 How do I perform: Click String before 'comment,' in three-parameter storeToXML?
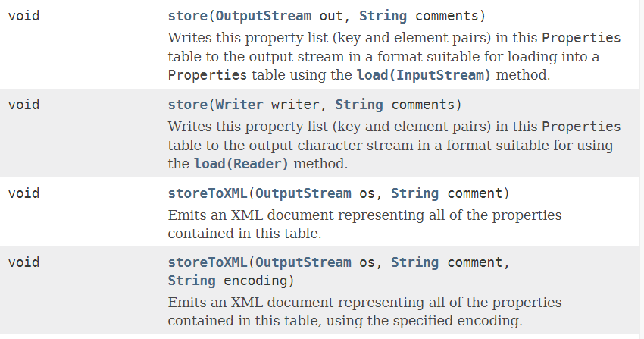click(414, 262)
